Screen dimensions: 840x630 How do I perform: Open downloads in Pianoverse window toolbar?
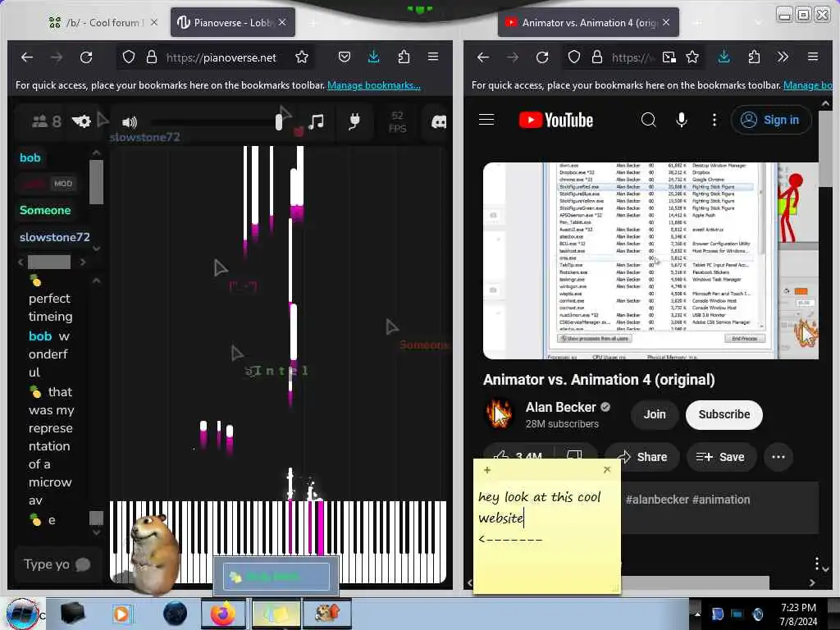(x=374, y=57)
